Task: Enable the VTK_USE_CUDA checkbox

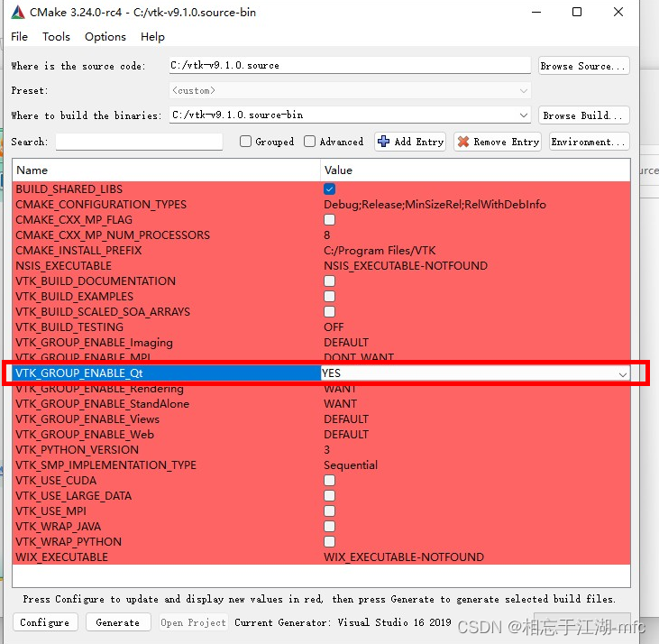Action: click(330, 480)
